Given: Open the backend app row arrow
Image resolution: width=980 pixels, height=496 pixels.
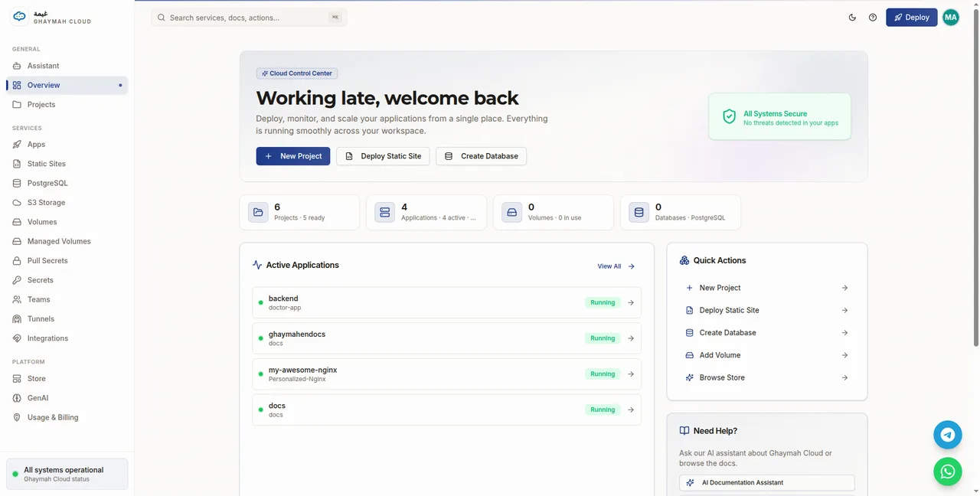Looking at the screenshot, I should pos(631,302).
